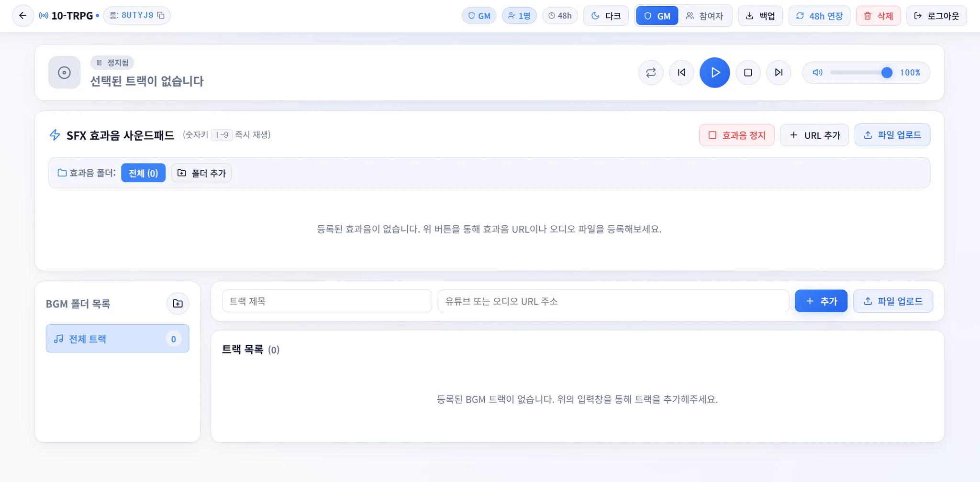The height and width of the screenshot is (482, 980).
Task: Toggle the loop repeat button
Action: pos(651,73)
